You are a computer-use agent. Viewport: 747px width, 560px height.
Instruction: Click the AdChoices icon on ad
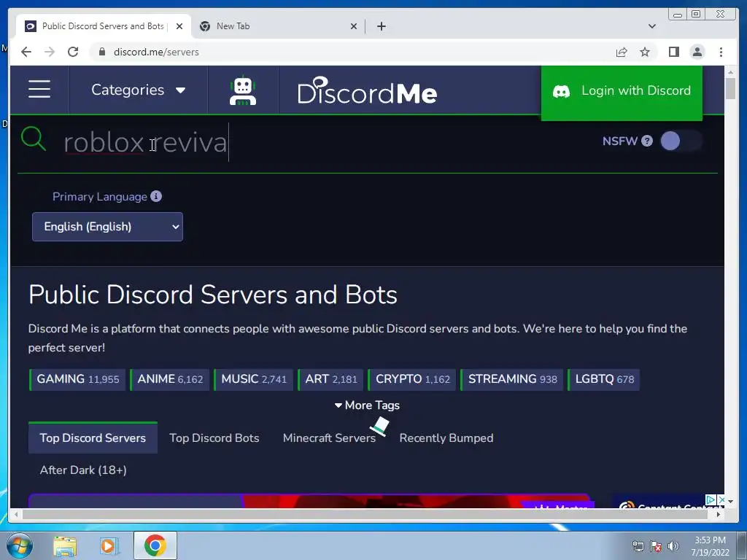[x=711, y=499]
